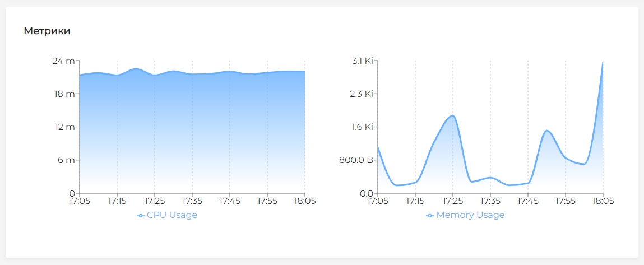The image size is (644, 265).
Task: Click 17:05 on the CPU chart axis
Action: 80,201
